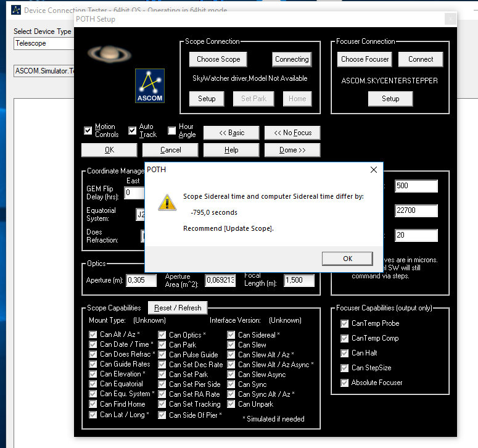This screenshot has height=448, width=478.
Task: Toggle Can Set Pier Side checkbox
Action: point(162,384)
